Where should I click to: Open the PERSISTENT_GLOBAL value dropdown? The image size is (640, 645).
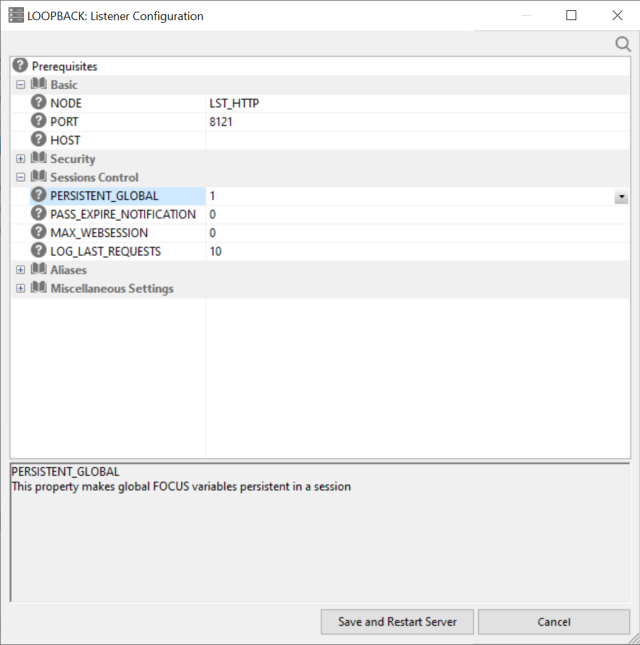[622, 197]
